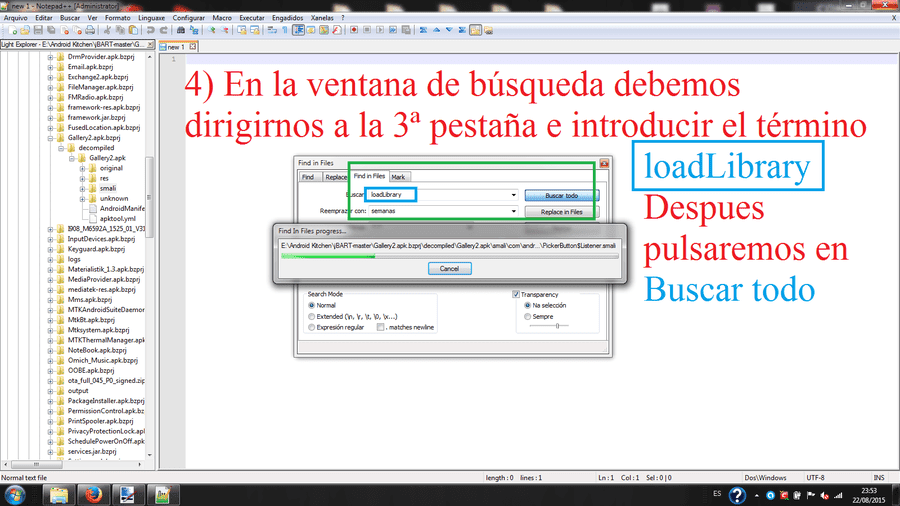Open the Buscar combo box dropdown arrow
Screen dimensions: 900x506
pyautogui.click(x=513, y=195)
